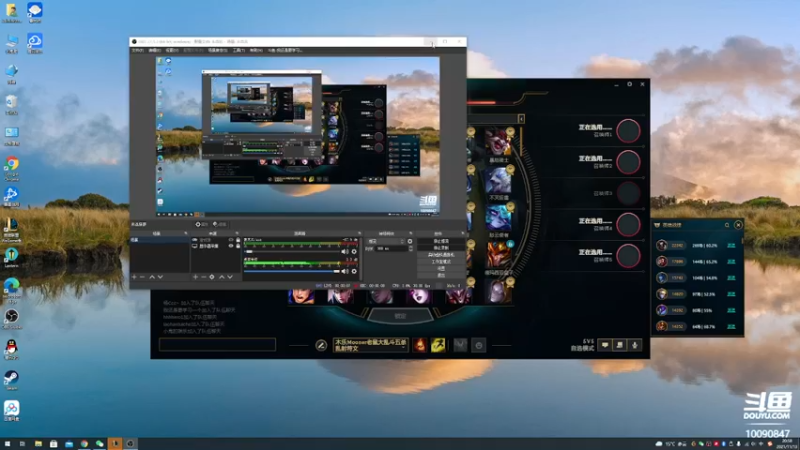Add a new source in OBS Sources panel
Image resolution: width=800 pixels, height=450 pixels.
click(x=195, y=277)
